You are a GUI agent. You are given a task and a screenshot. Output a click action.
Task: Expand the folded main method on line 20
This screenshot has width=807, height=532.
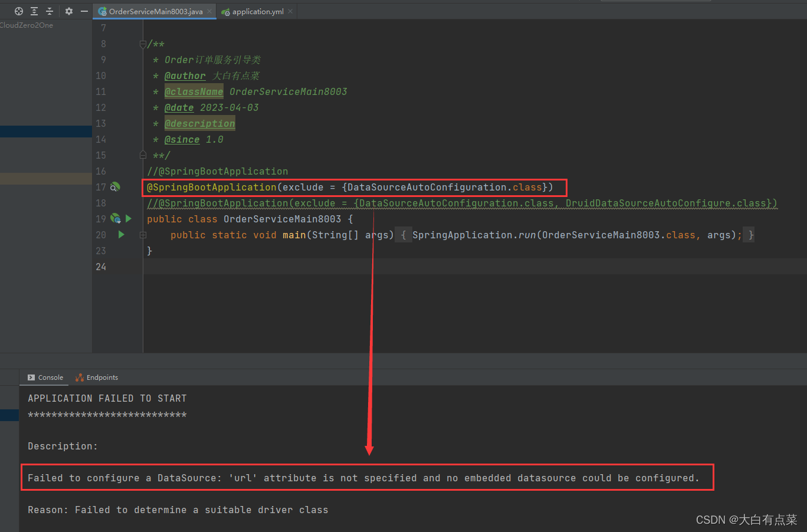tap(143, 235)
